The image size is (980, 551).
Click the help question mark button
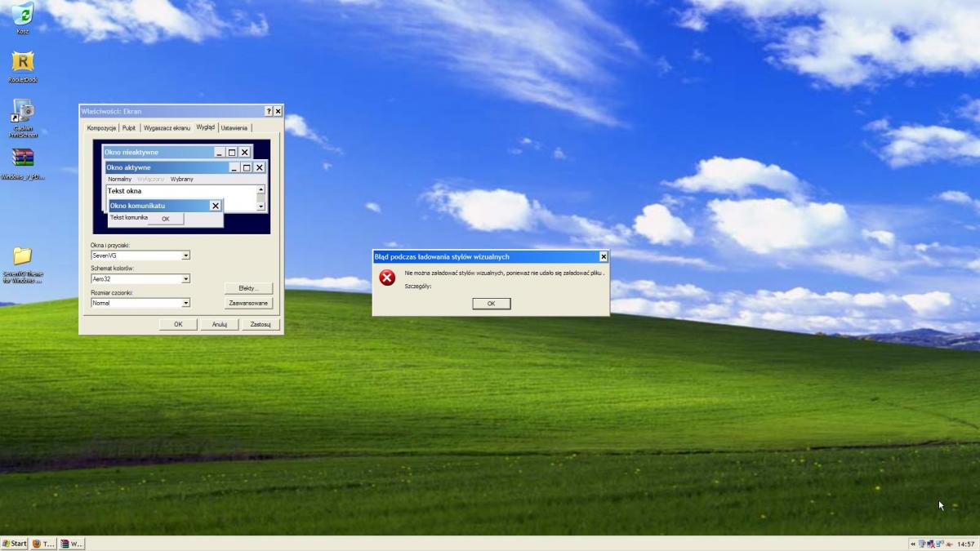tap(269, 111)
